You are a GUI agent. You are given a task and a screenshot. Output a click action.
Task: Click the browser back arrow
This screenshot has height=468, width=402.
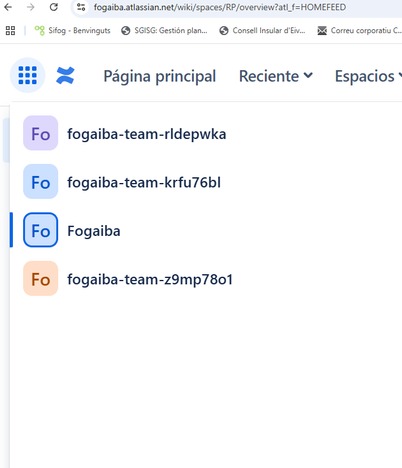coord(8,7)
